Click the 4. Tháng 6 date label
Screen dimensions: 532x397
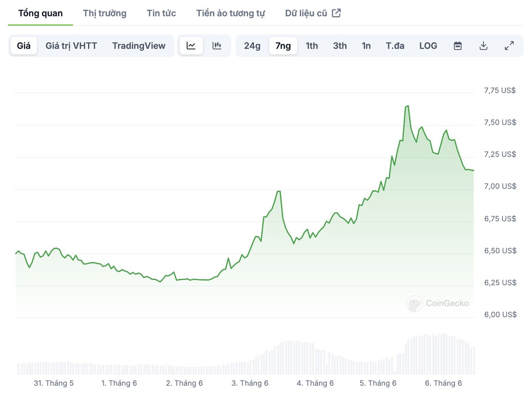315,383
